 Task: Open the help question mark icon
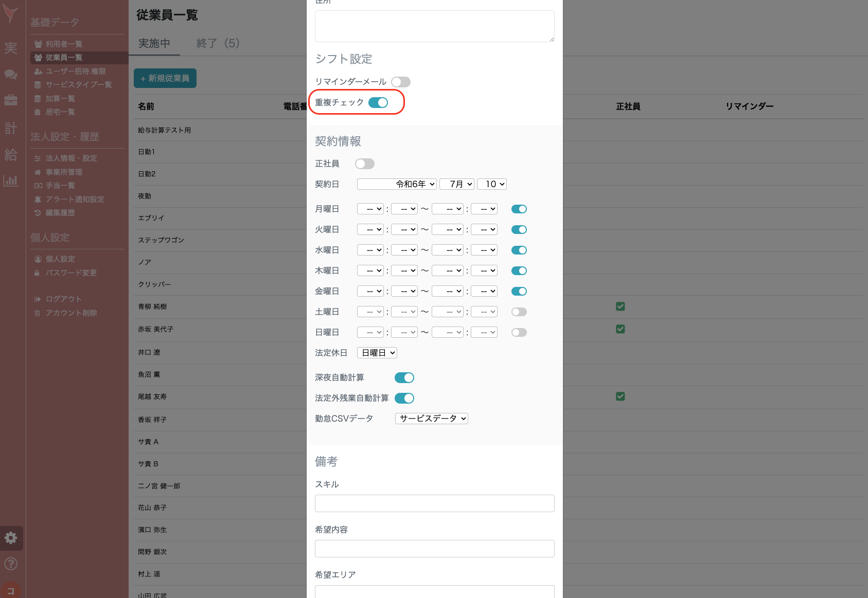11,564
